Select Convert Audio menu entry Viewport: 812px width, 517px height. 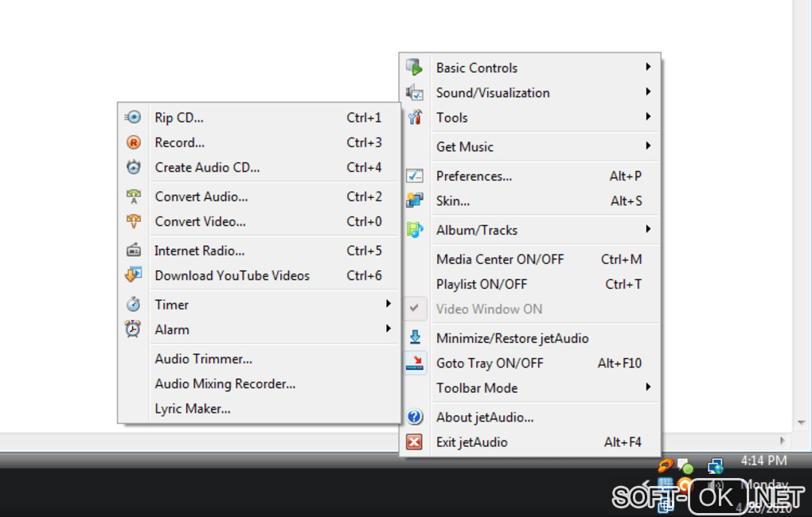[x=260, y=196]
